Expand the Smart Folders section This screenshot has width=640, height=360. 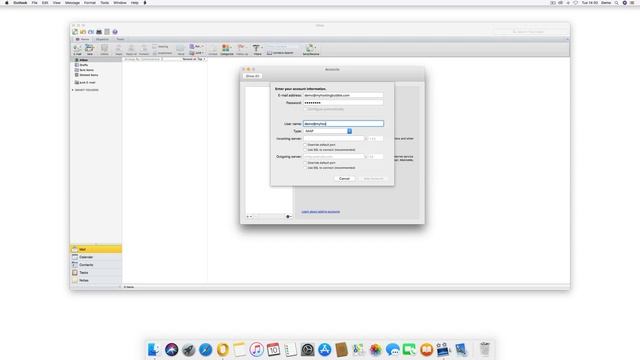tap(73, 90)
